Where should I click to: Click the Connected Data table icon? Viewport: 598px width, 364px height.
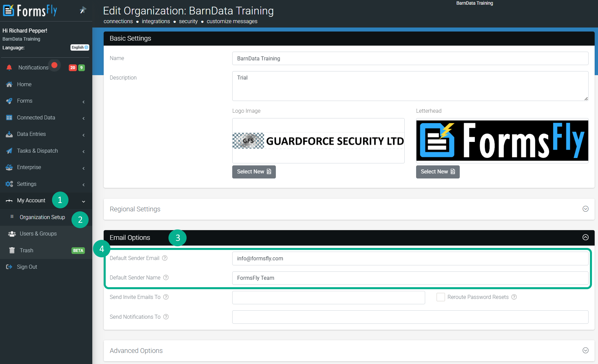tap(9, 118)
